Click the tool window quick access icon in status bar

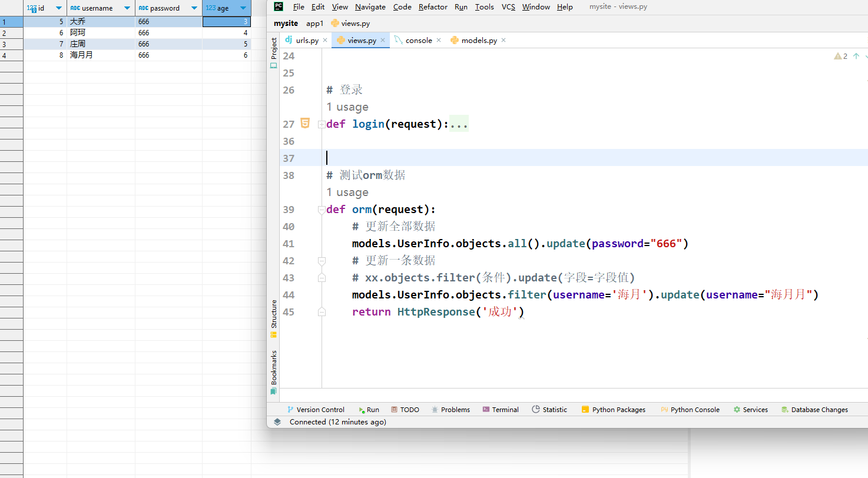[277, 422]
